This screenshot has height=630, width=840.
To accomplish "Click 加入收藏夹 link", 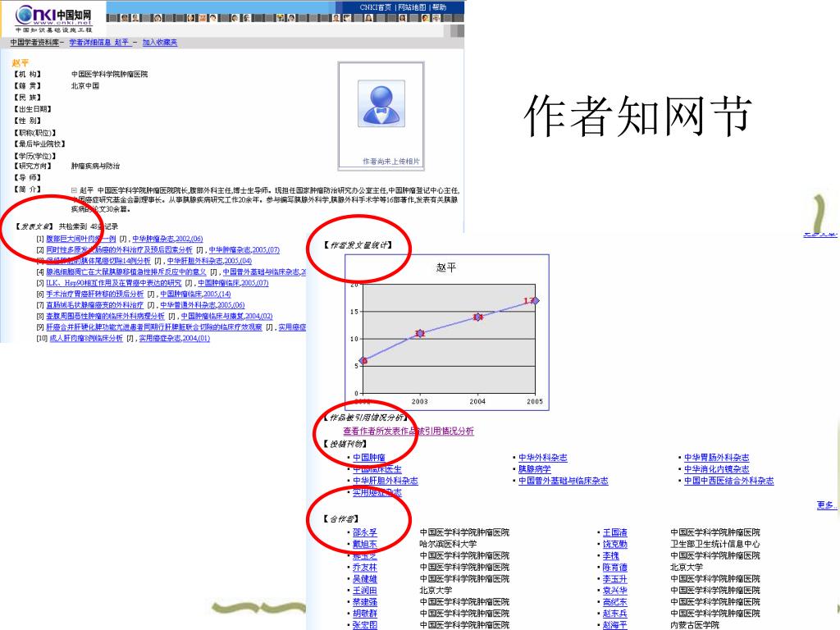I will point(160,43).
